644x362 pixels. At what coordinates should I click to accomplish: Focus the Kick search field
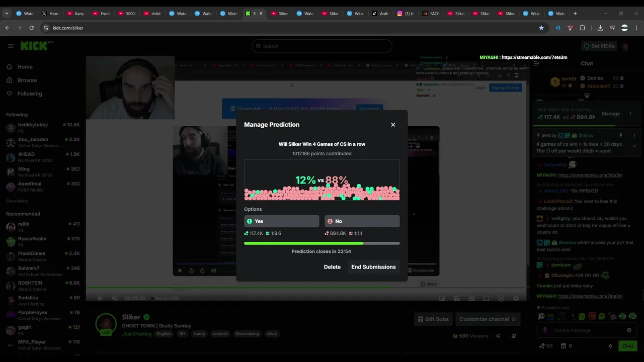point(322,46)
